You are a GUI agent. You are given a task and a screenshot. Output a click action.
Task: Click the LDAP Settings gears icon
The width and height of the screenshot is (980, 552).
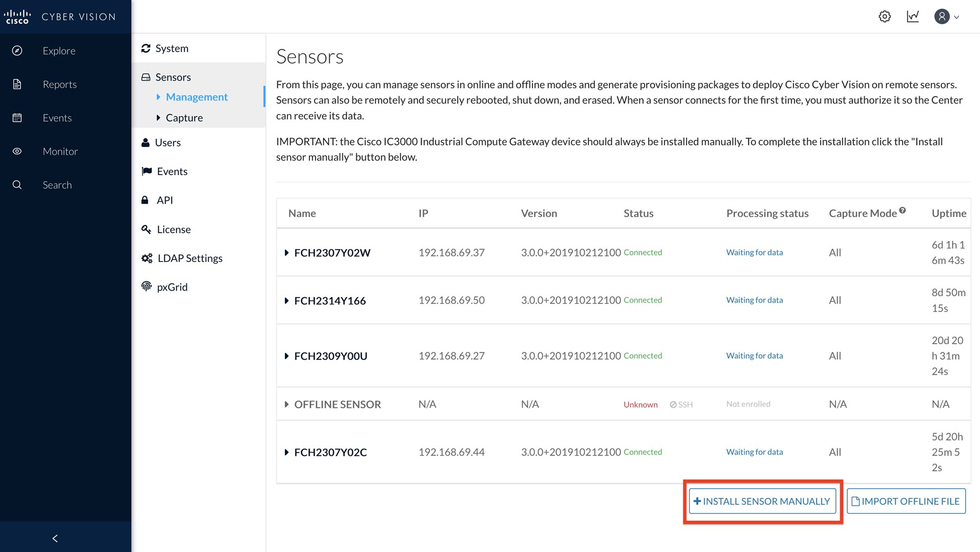pyautogui.click(x=147, y=258)
